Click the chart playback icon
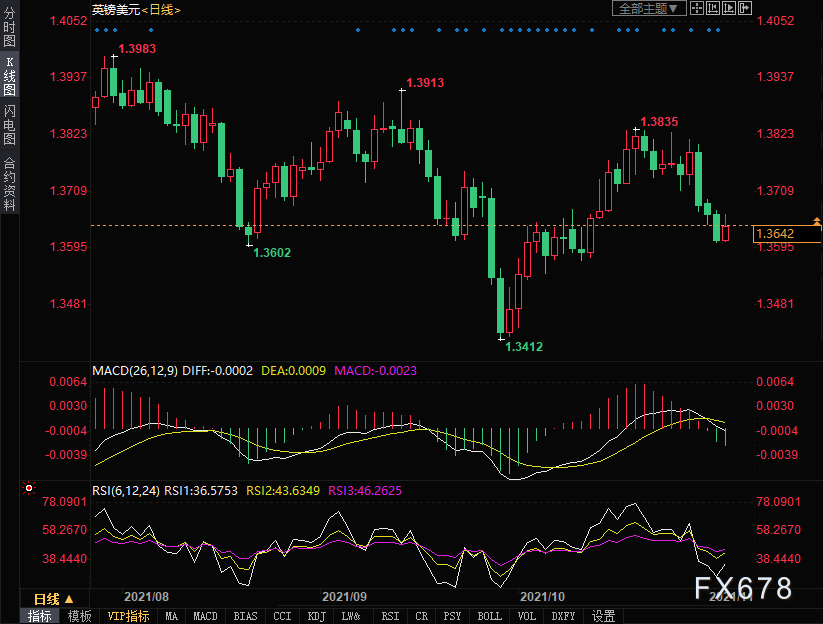The width and height of the screenshot is (823, 624). click(x=728, y=8)
